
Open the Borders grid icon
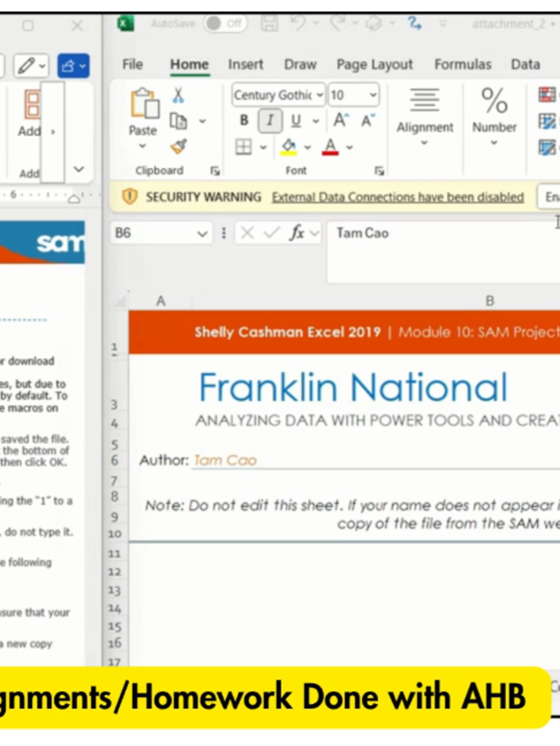[243, 147]
